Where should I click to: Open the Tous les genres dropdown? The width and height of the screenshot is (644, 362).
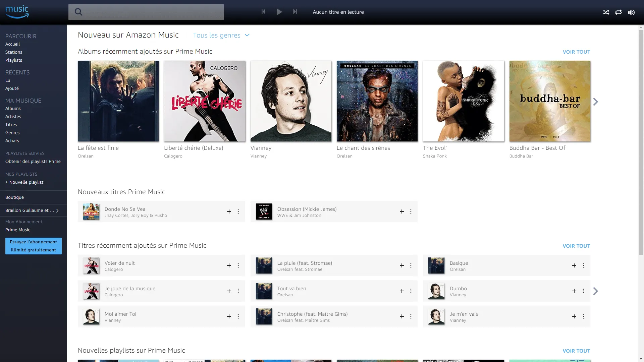click(x=221, y=35)
